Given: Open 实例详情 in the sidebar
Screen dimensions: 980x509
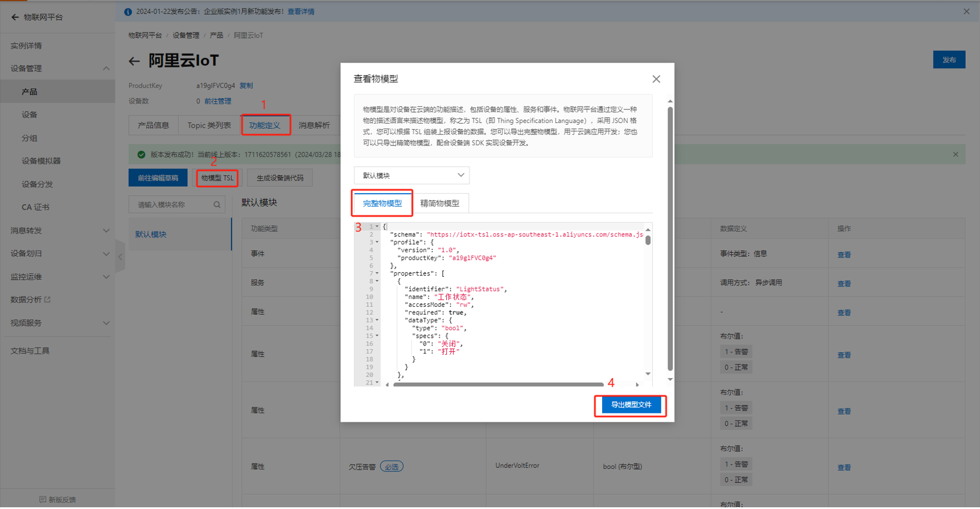Looking at the screenshot, I should (x=26, y=46).
